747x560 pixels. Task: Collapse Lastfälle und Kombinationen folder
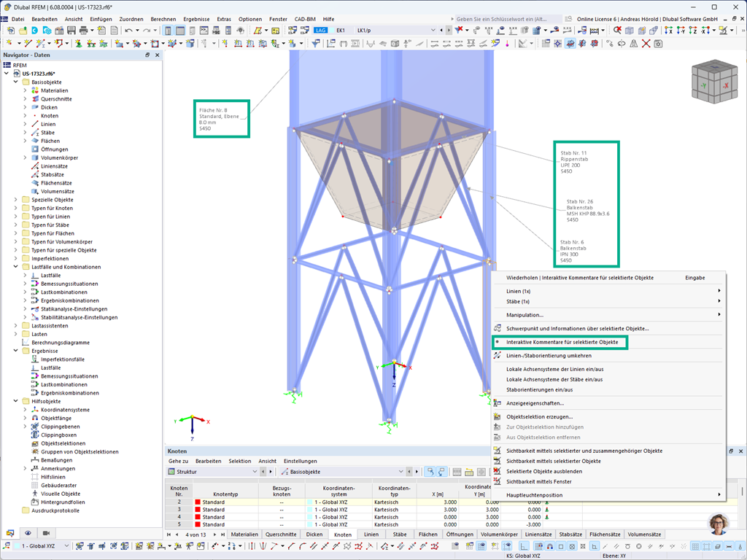(x=16, y=267)
